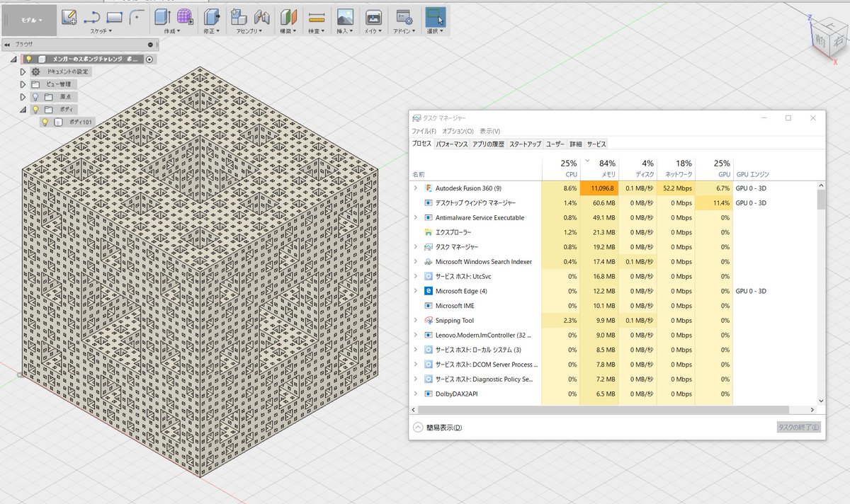850x504 pixels.
Task: Open the Inspect (検査) dropdown menu
Action: point(317,31)
